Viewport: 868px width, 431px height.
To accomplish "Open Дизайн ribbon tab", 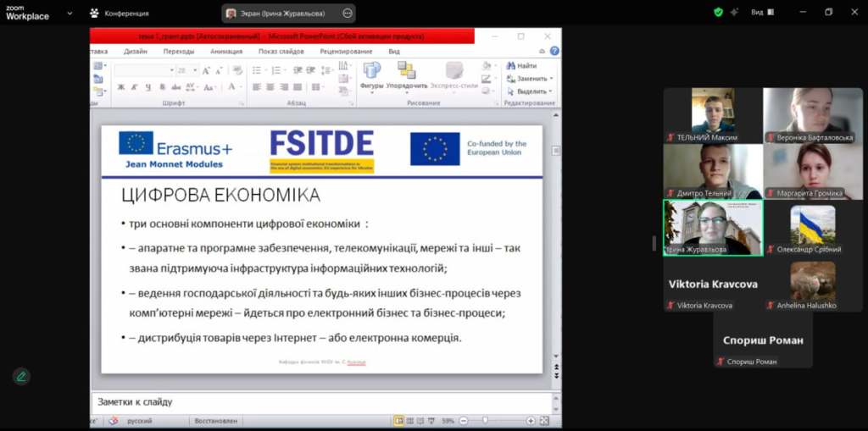I will click(136, 52).
